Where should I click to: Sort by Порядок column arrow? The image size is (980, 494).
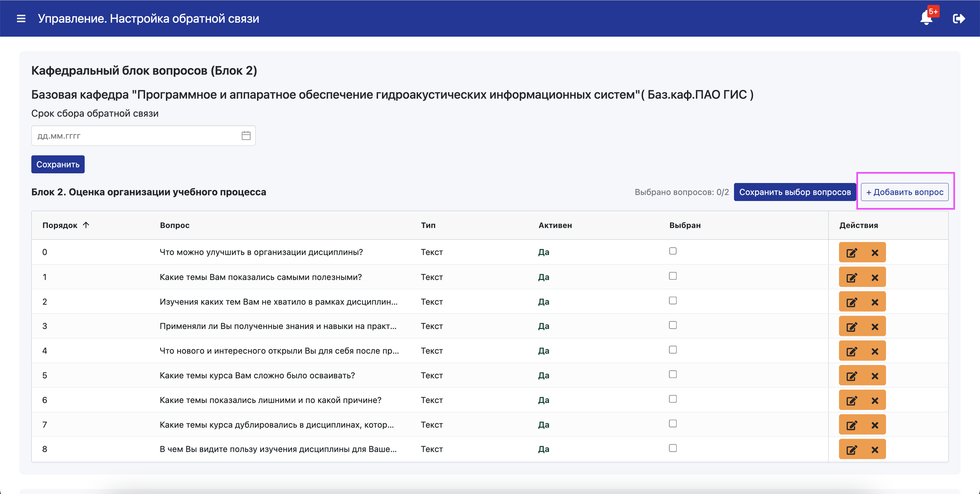click(86, 225)
